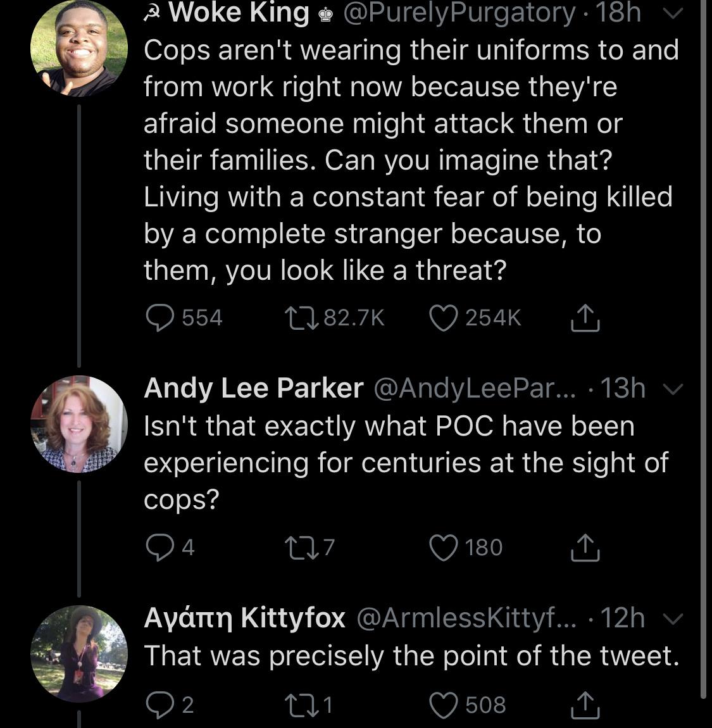The width and height of the screenshot is (712, 728).
Task: Share Kittyfox's reply tweet
Action: 584,705
